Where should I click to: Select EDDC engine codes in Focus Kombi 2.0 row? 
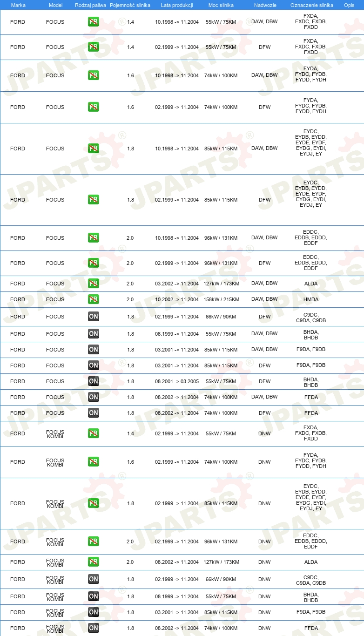311,541
